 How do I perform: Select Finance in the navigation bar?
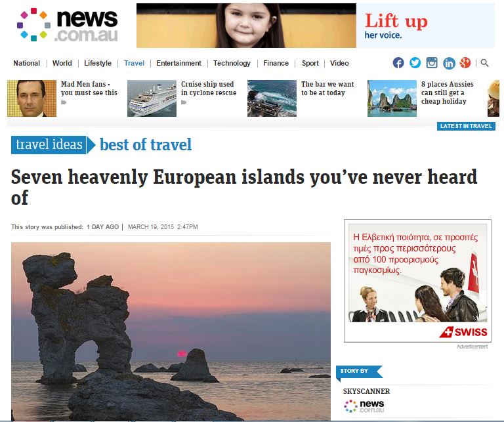(276, 63)
